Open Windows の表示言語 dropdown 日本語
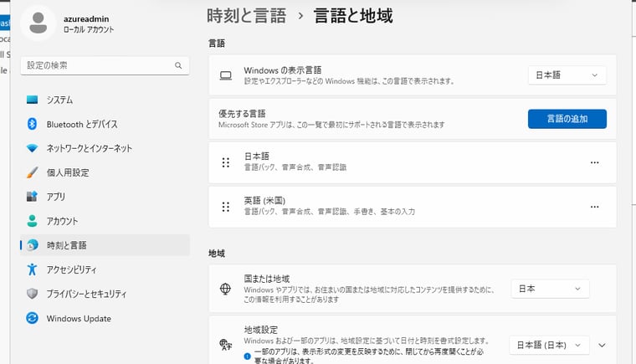This screenshot has height=364, width=636. pos(567,75)
